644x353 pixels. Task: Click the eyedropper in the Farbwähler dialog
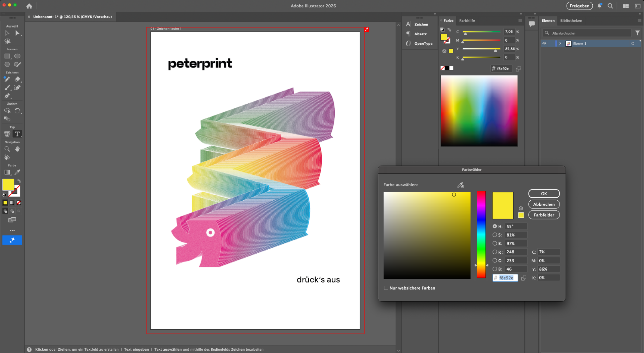[x=461, y=185]
